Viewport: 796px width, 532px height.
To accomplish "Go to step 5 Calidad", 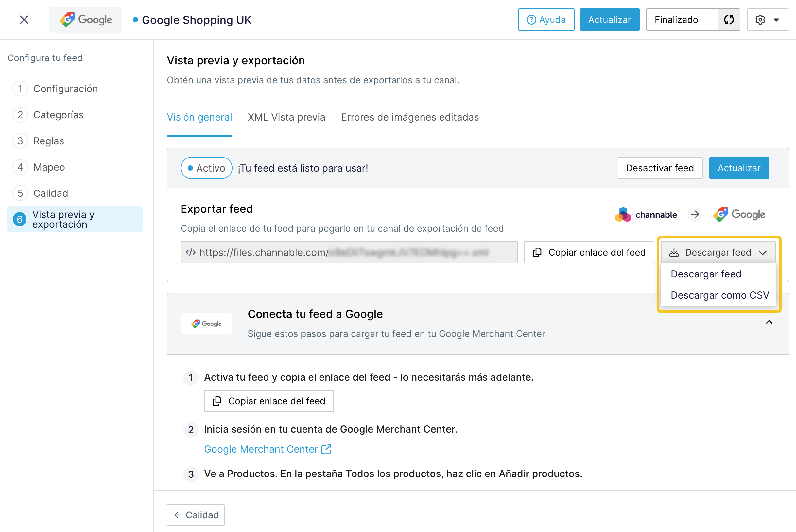I will [41, 193].
